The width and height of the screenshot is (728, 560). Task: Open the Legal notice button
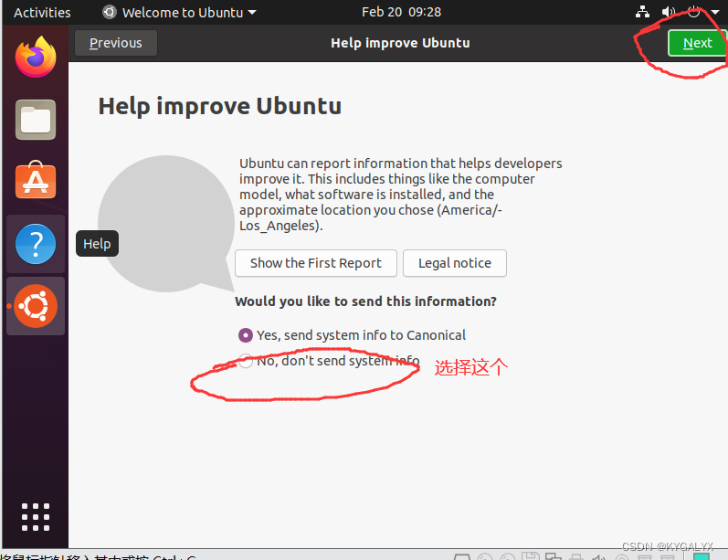[x=455, y=263]
